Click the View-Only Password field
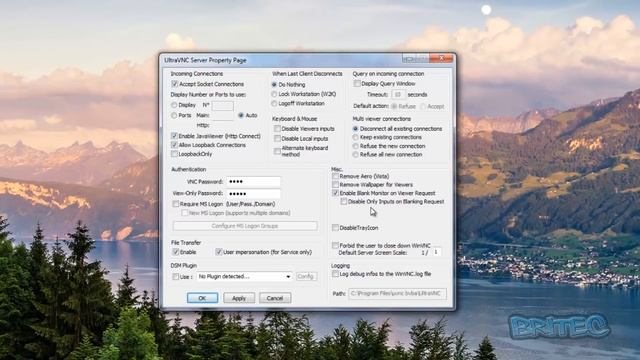The width and height of the screenshot is (640, 360). point(253,193)
